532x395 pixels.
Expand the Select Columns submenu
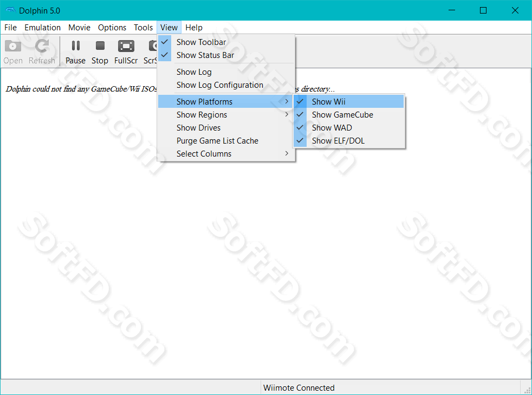[x=226, y=154]
